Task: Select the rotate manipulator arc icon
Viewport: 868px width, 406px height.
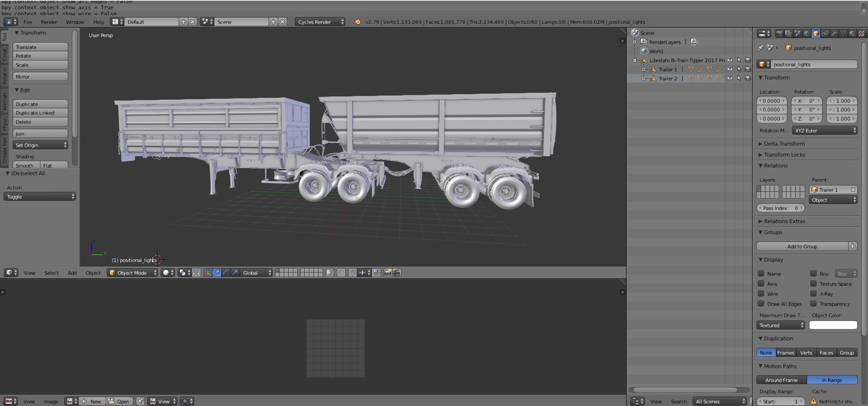Action: click(x=226, y=273)
